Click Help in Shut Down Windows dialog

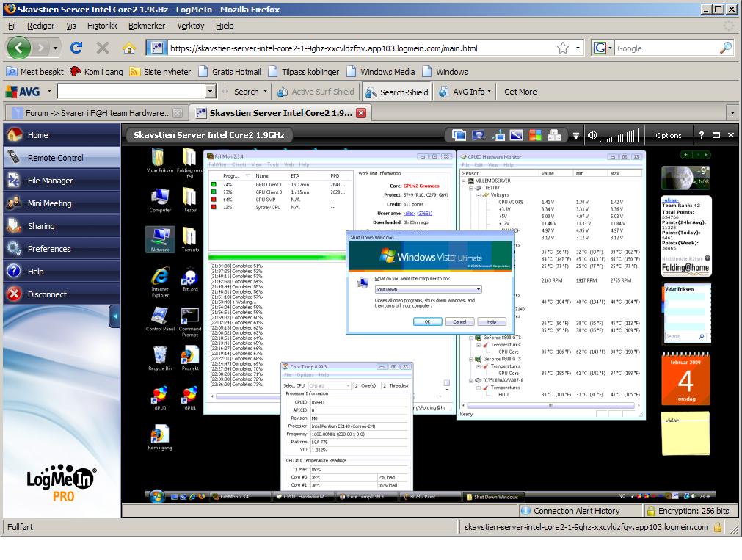click(x=492, y=322)
